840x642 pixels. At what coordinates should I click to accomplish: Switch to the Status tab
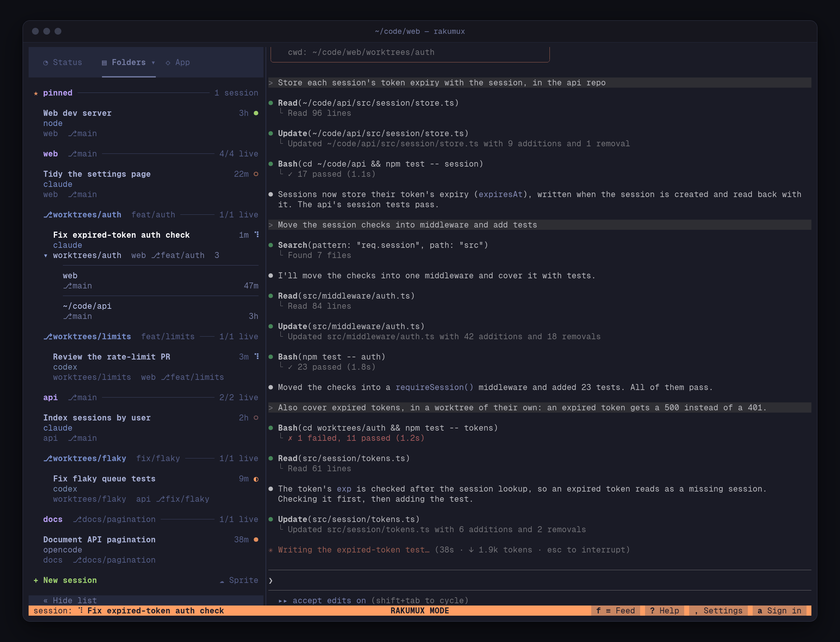[x=63, y=62]
